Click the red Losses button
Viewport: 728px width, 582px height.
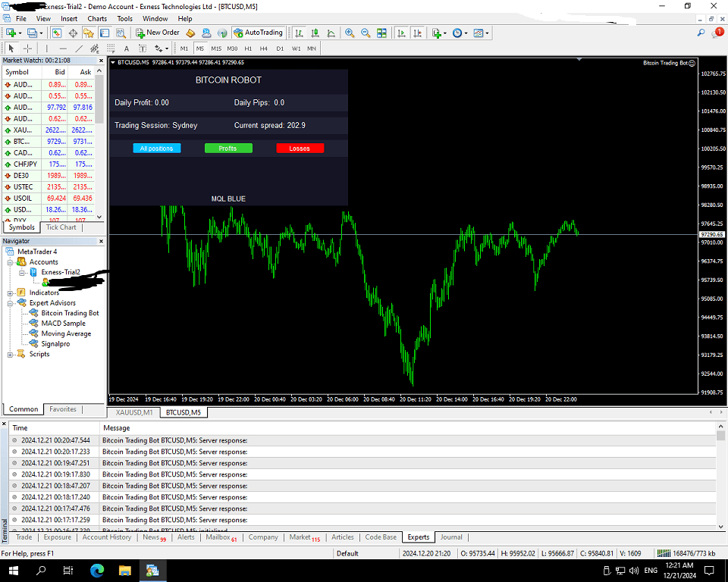(300, 149)
